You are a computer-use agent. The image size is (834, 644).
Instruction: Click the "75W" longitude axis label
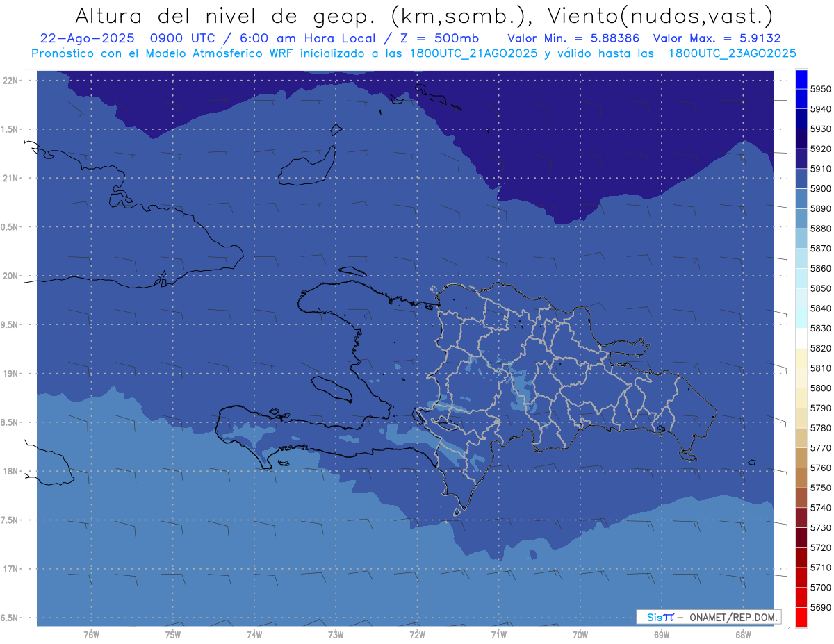173,635
